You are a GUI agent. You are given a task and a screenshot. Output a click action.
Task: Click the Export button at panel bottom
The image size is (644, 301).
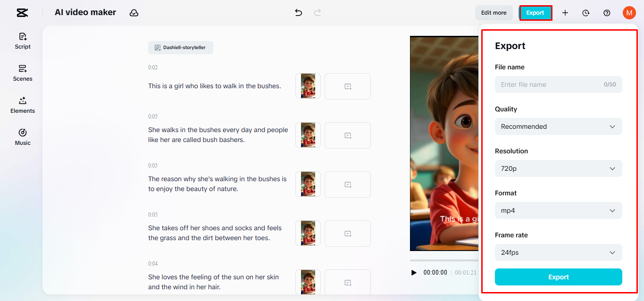(x=559, y=277)
